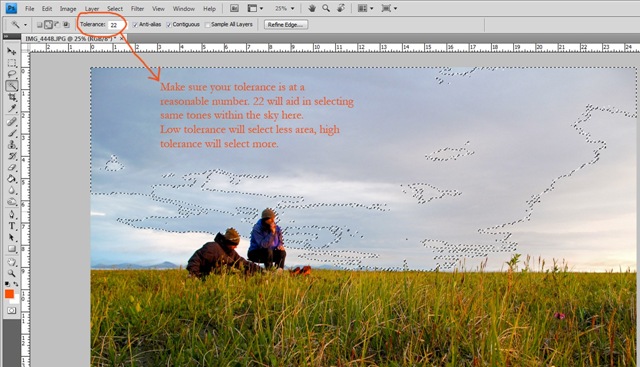Collapse the toolbox panel double-arrow
640x367 pixels.
(6, 37)
